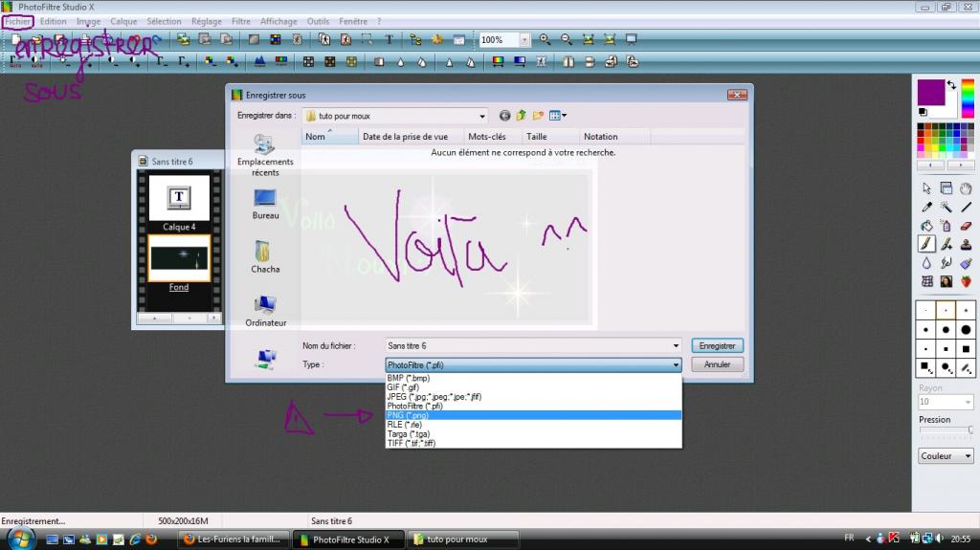The image size is (980, 550).
Task: Choose BMP (*.bmp) from the type list
Action: point(533,378)
